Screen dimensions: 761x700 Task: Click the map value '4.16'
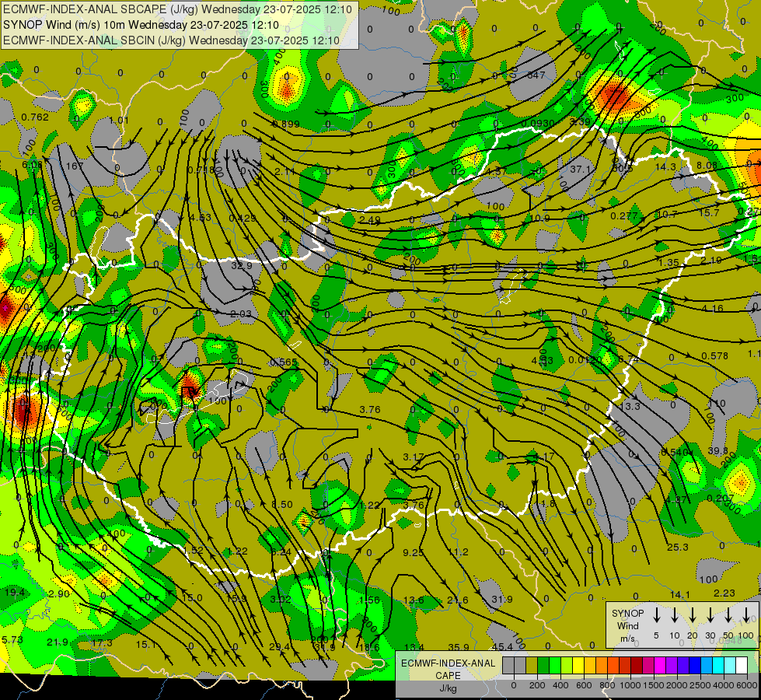tap(713, 309)
